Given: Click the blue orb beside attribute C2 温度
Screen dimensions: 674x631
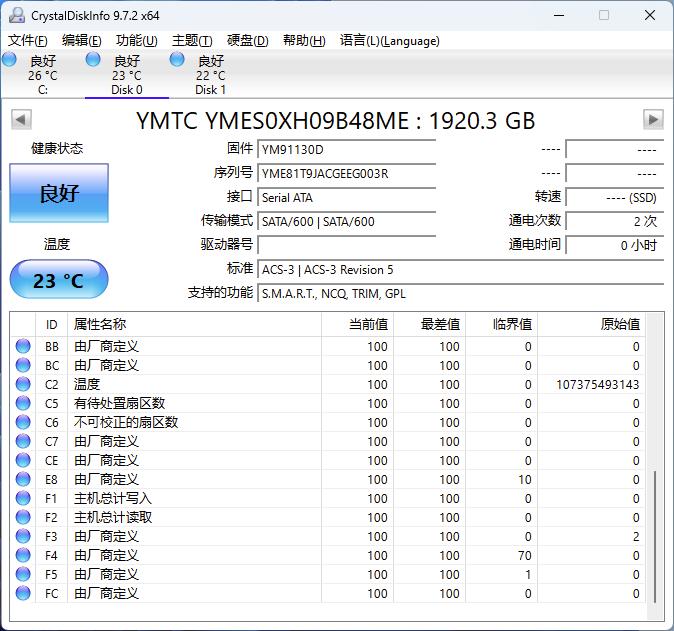Looking at the screenshot, I should pos(23,385).
